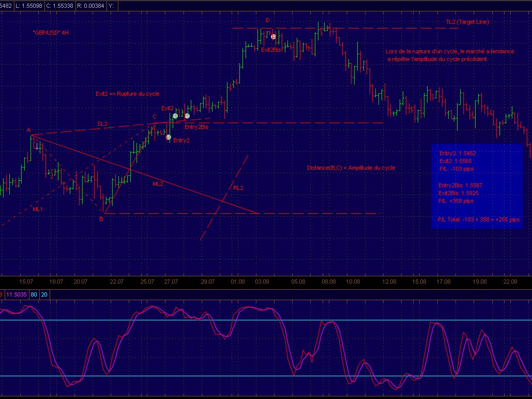This screenshot has width=532, height=399.
Task: Click the 20.07 date on time axis
Action: point(81,282)
